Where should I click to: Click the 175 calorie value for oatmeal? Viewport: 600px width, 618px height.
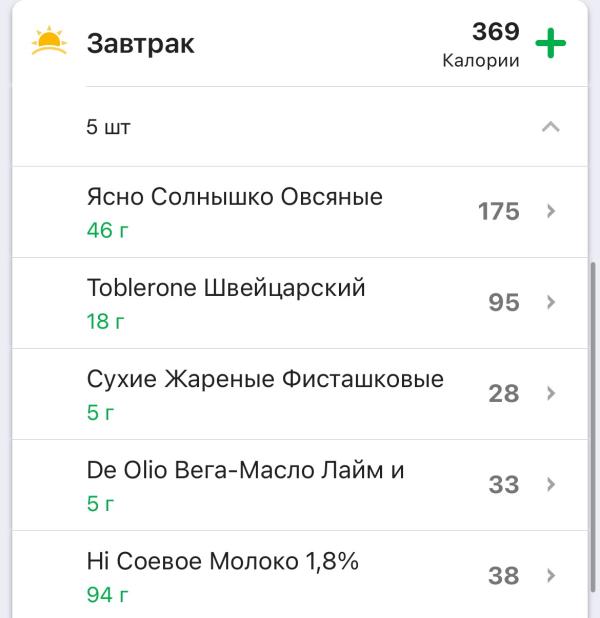coord(499,212)
